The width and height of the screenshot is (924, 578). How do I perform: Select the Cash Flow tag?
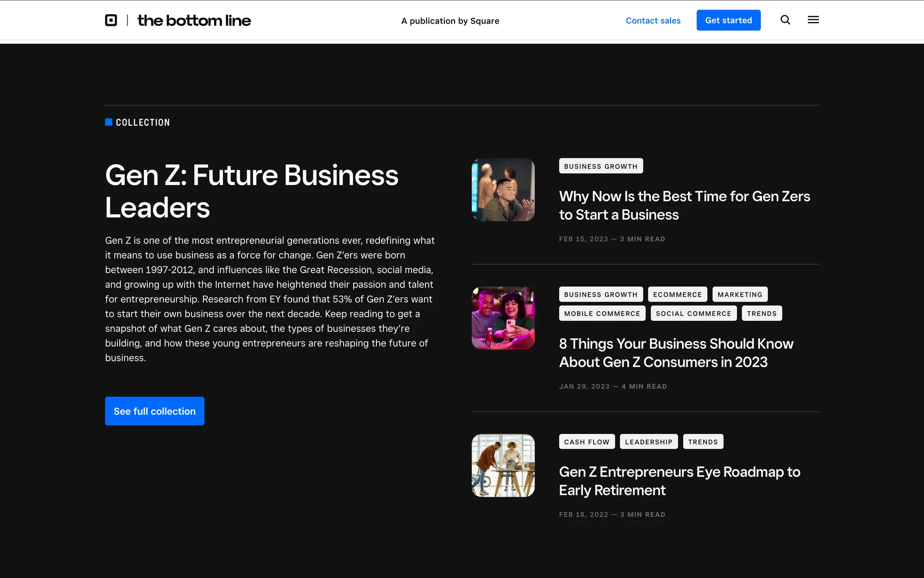click(x=586, y=442)
